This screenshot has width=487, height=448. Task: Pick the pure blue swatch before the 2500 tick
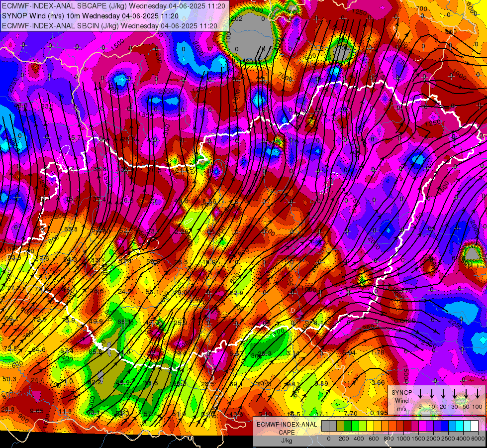pyautogui.click(x=445, y=426)
